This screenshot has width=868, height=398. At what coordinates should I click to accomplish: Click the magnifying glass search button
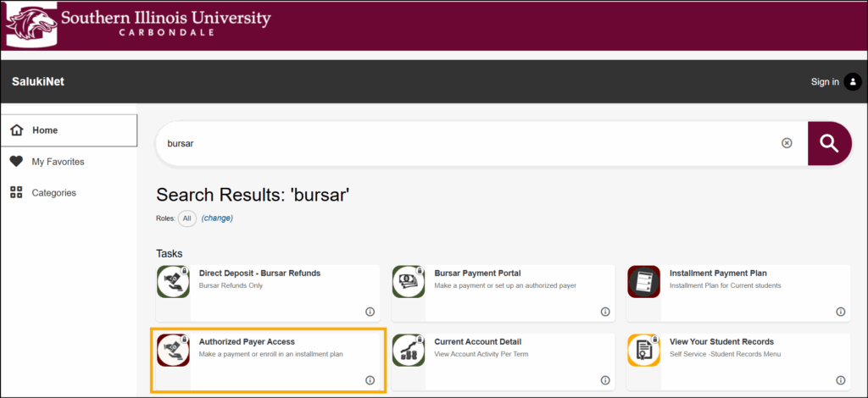click(x=829, y=142)
